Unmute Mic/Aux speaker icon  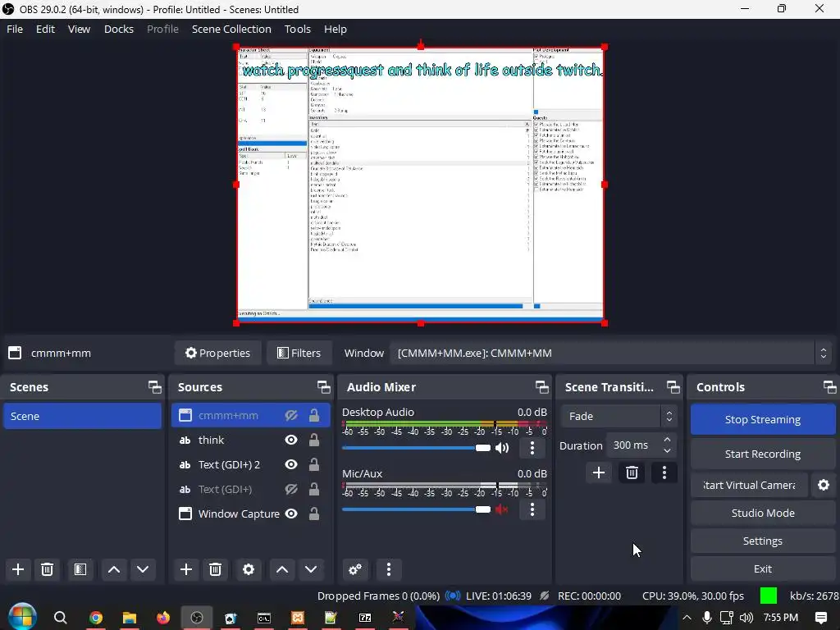click(502, 509)
